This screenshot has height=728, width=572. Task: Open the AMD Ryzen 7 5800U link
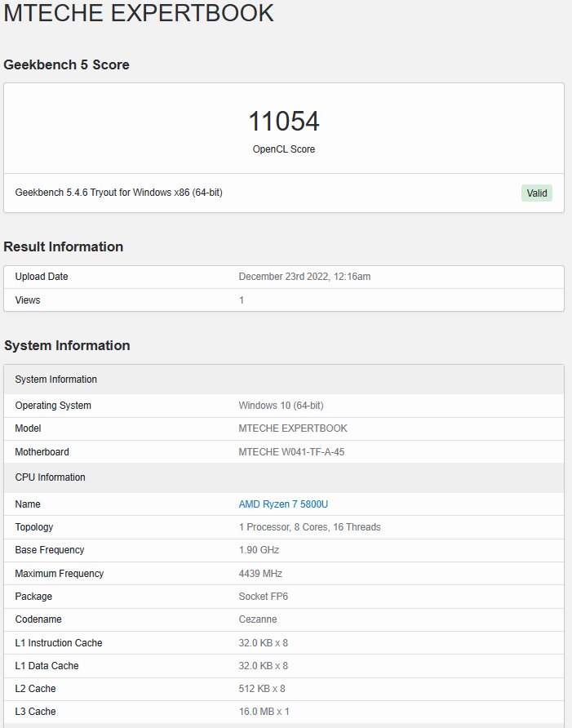tap(283, 504)
